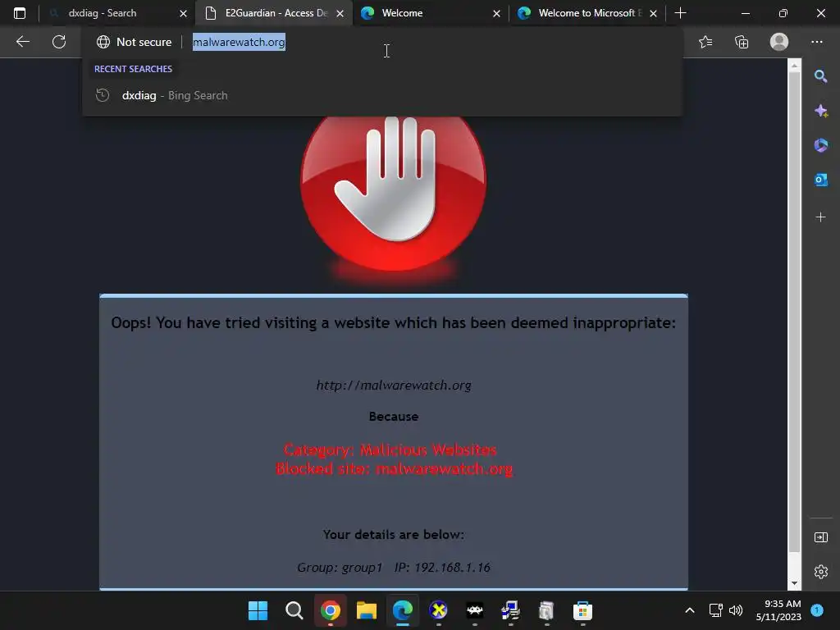
Task: Select the dxdiag recent search suggestion
Action: tap(382, 95)
